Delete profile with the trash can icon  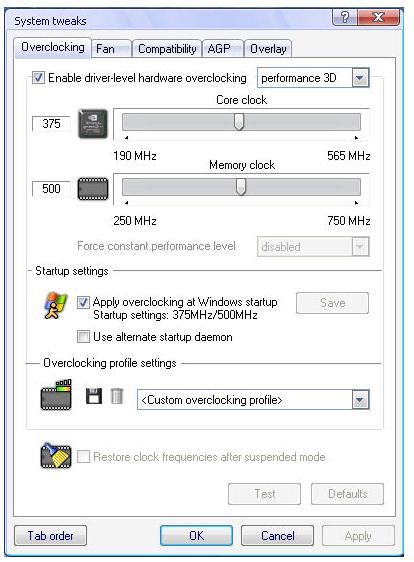click(x=116, y=396)
